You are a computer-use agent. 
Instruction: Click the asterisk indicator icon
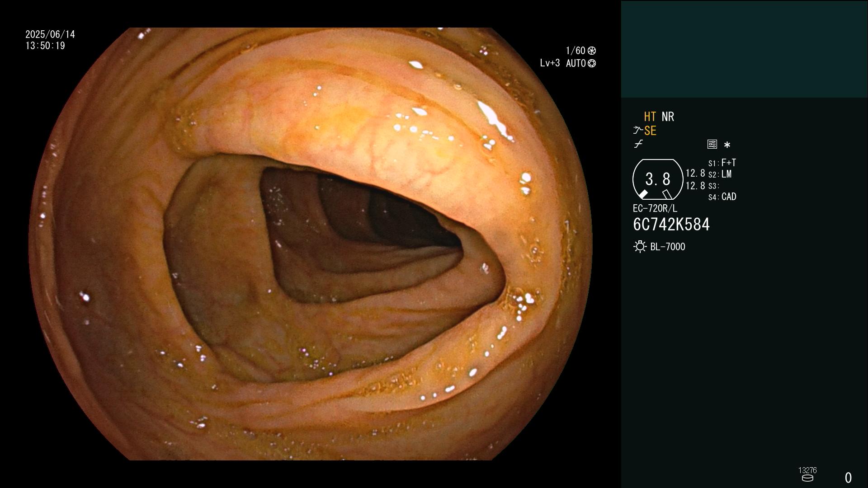727,145
